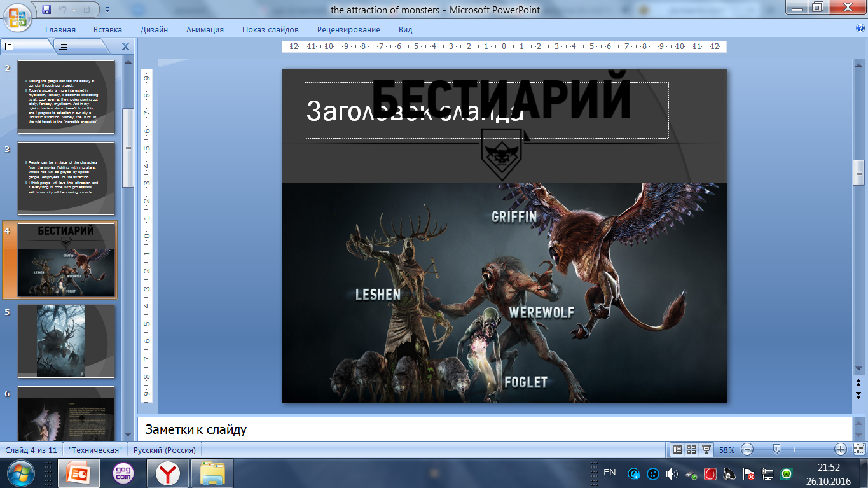Open the Вставка ribbon tab
Image resolution: width=868 pixels, height=488 pixels.
coord(107,29)
